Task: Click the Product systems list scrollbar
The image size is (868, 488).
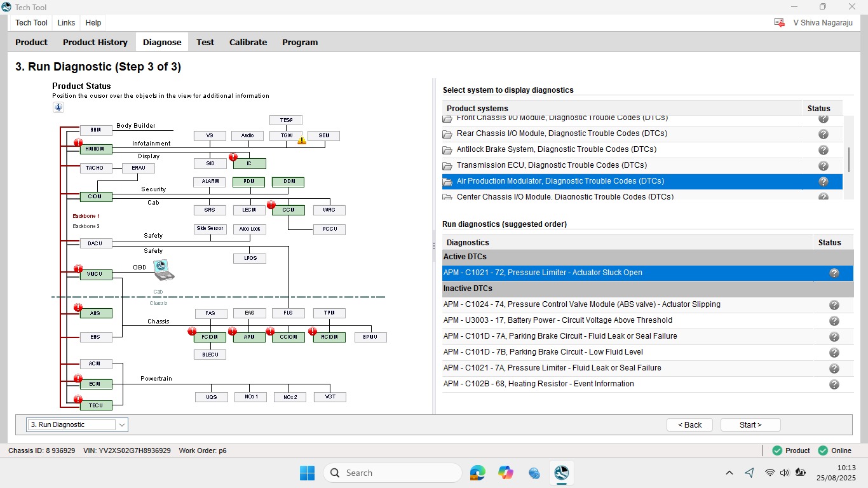Action: (x=850, y=159)
